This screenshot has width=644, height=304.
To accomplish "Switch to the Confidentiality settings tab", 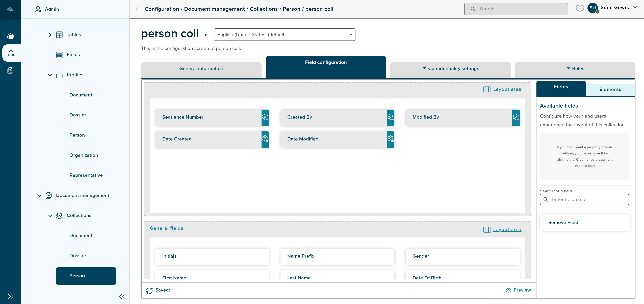I will coord(450,69).
